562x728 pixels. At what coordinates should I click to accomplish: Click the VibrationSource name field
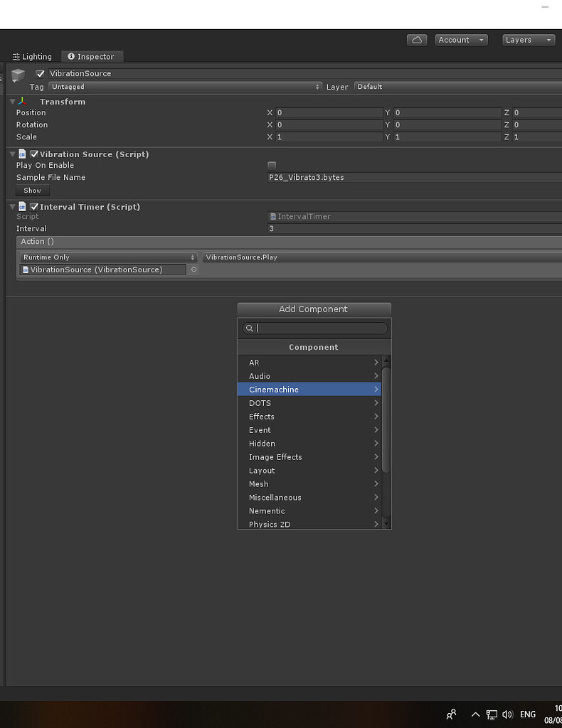pyautogui.click(x=304, y=73)
